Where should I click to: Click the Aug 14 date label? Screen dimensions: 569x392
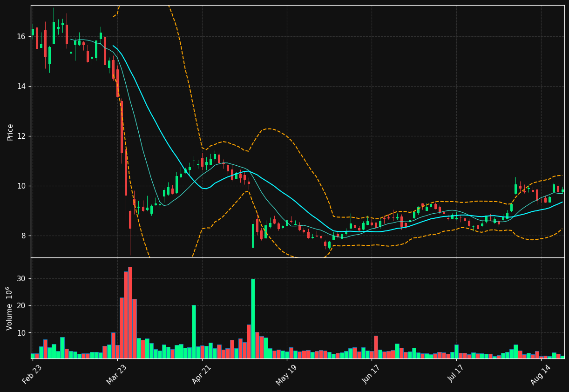(x=541, y=374)
